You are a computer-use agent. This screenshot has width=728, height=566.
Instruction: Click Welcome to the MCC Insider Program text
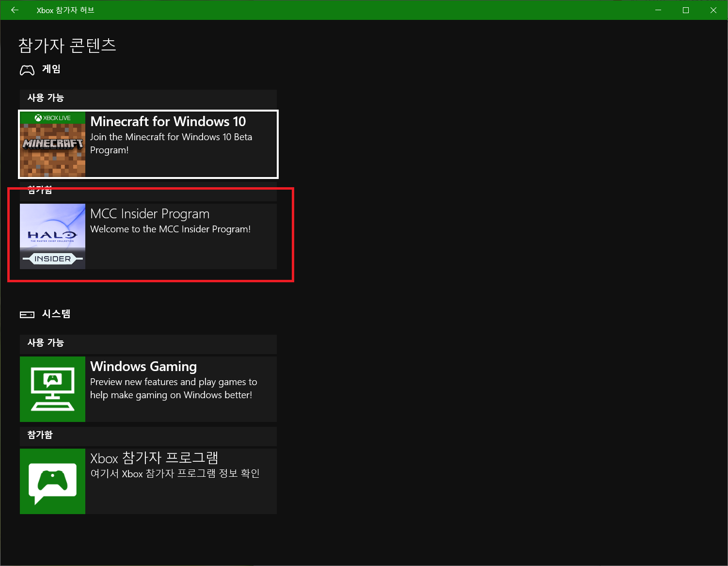pos(170,229)
